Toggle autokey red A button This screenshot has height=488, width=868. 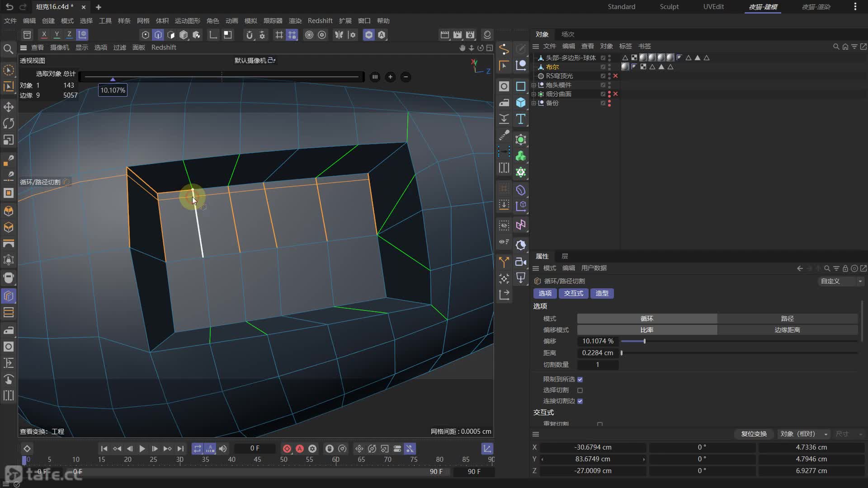299,449
